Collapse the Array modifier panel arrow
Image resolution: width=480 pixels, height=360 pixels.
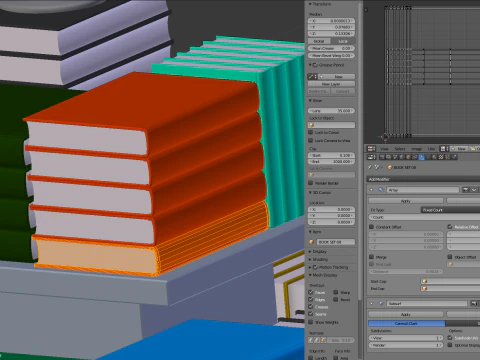[371, 190]
